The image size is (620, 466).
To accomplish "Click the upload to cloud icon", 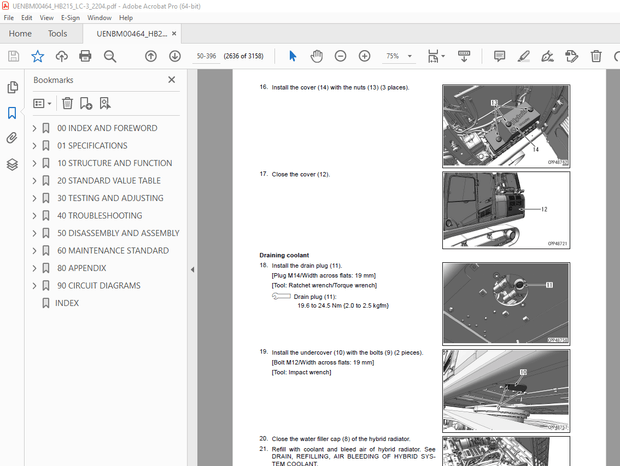I will (61, 56).
